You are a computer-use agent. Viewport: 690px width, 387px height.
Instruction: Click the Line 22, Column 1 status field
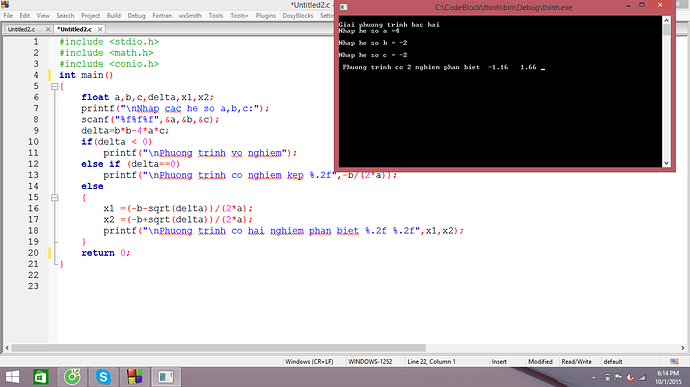(x=431, y=361)
